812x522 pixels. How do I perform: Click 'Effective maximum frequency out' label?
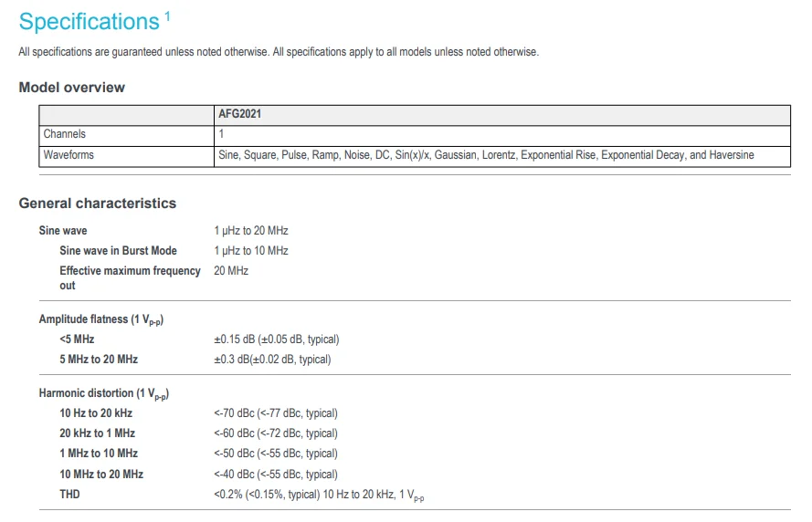coord(130,277)
